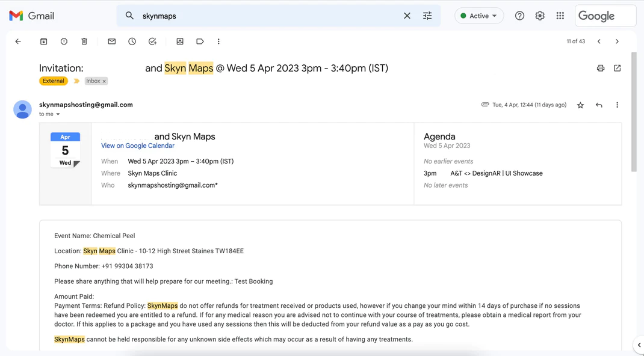This screenshot has width=644, height=356.
Task: Open the View on Google Calendar link
Action: (x=138, y=146)
